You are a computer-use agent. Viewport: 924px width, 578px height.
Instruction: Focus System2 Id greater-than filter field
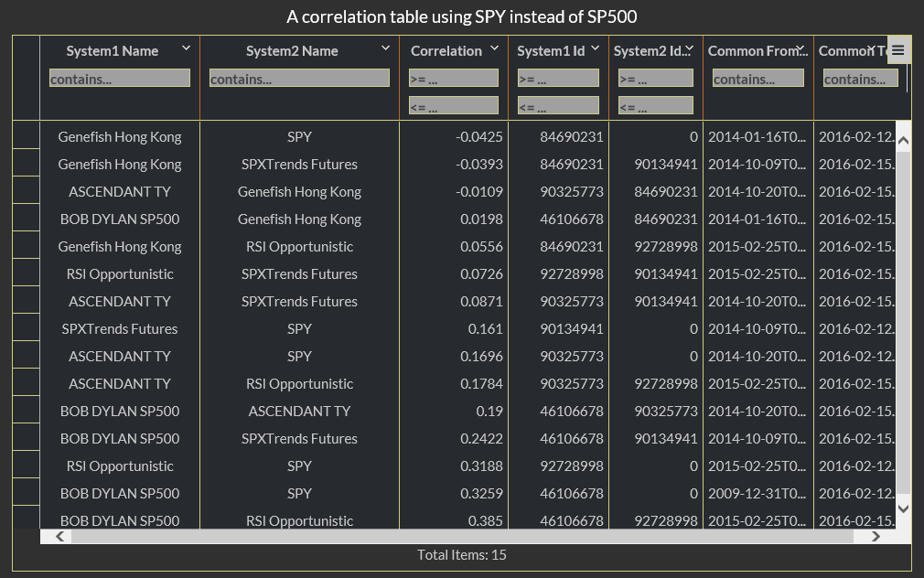[x=656, y=79]
